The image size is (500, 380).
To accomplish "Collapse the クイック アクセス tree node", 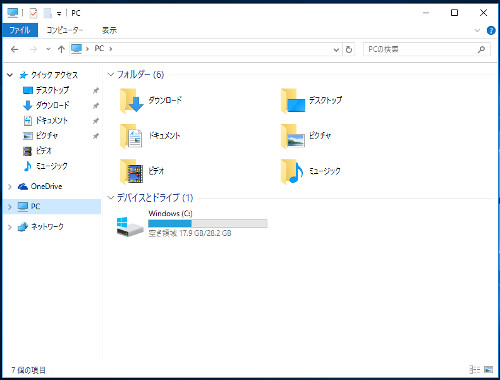I will click(x=10, y=75).
